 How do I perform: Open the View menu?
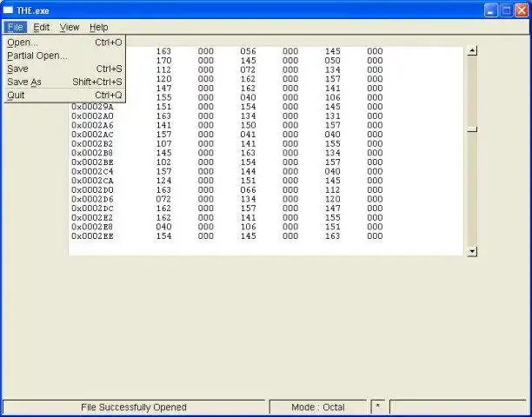click(70, 27)
